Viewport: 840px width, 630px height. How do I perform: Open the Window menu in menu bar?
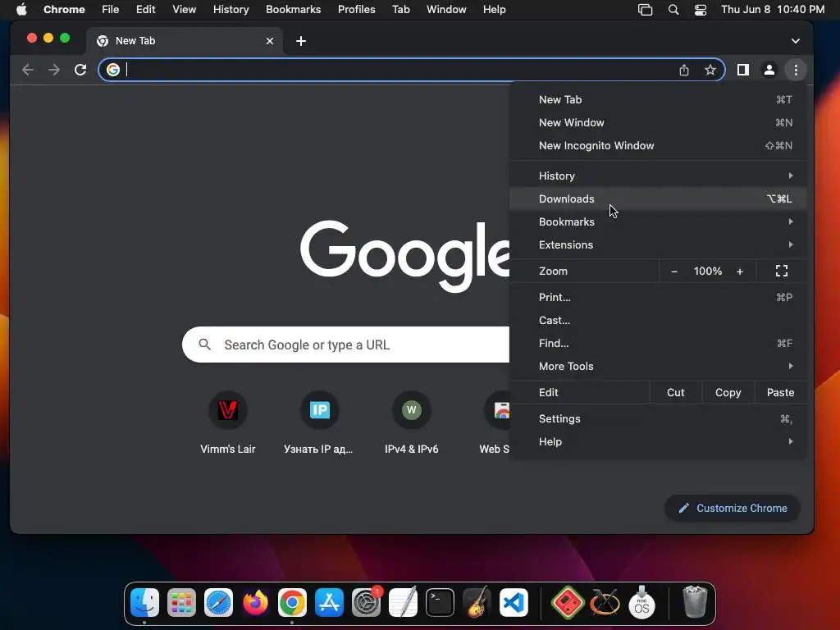point(446,10)
